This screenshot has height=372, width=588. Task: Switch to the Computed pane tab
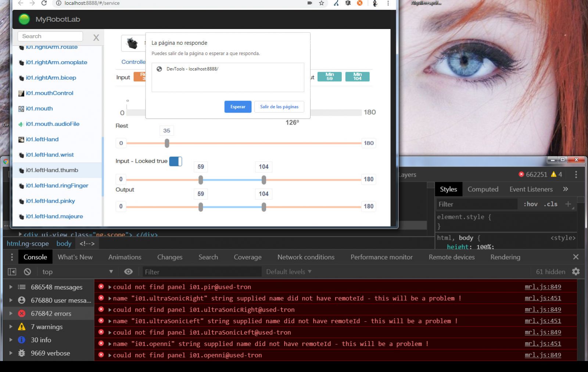(483, 189)
